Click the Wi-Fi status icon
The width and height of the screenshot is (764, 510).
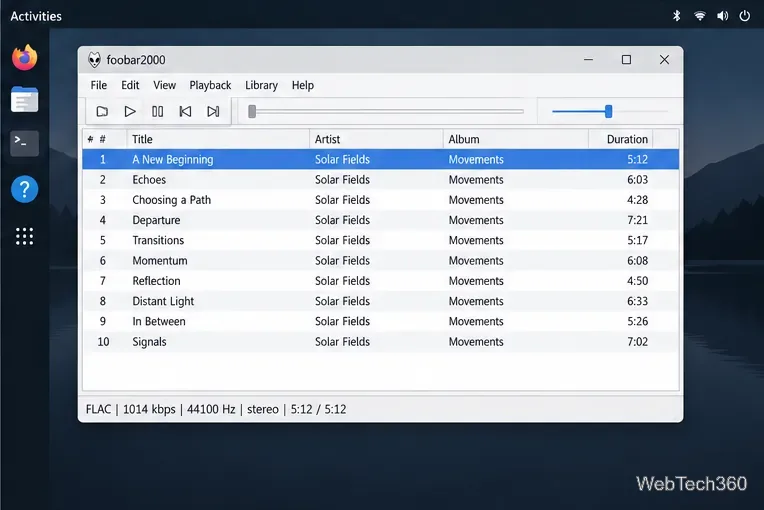pyautogui.click(x=700, y=16)
